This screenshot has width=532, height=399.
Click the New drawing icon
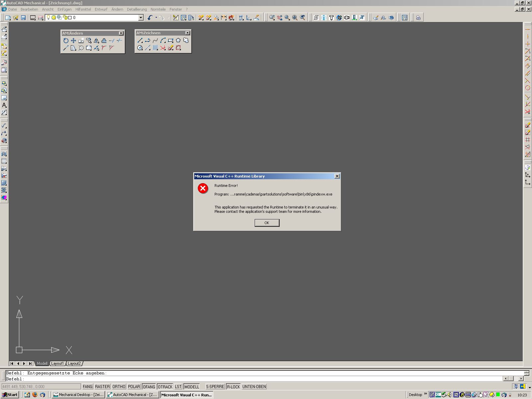click(8, 18)
